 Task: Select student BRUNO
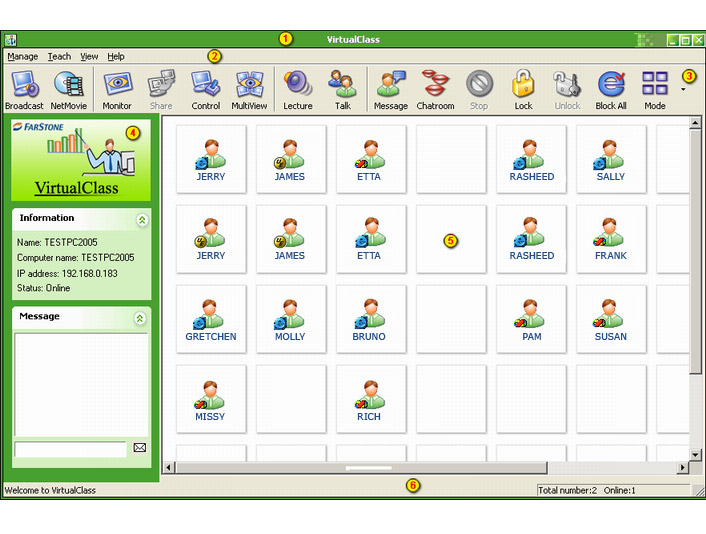tap(371, 319)
